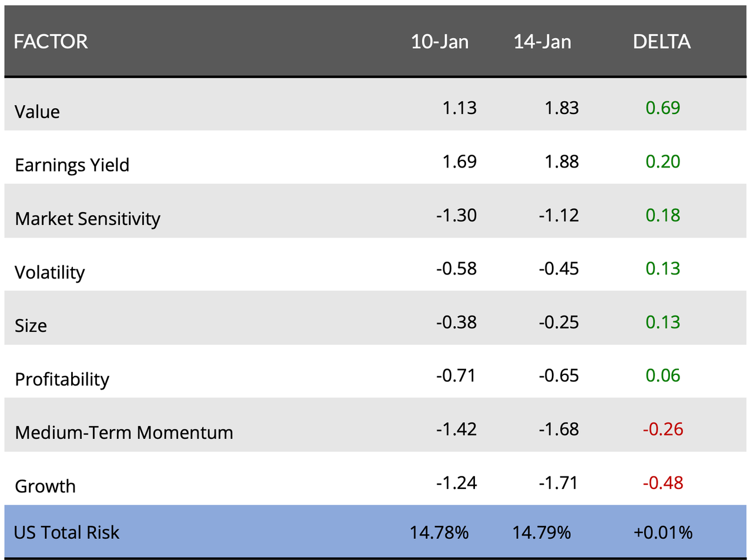Click the 14.79% total risk value
750x560 pixels.
(x=541, y=532)
